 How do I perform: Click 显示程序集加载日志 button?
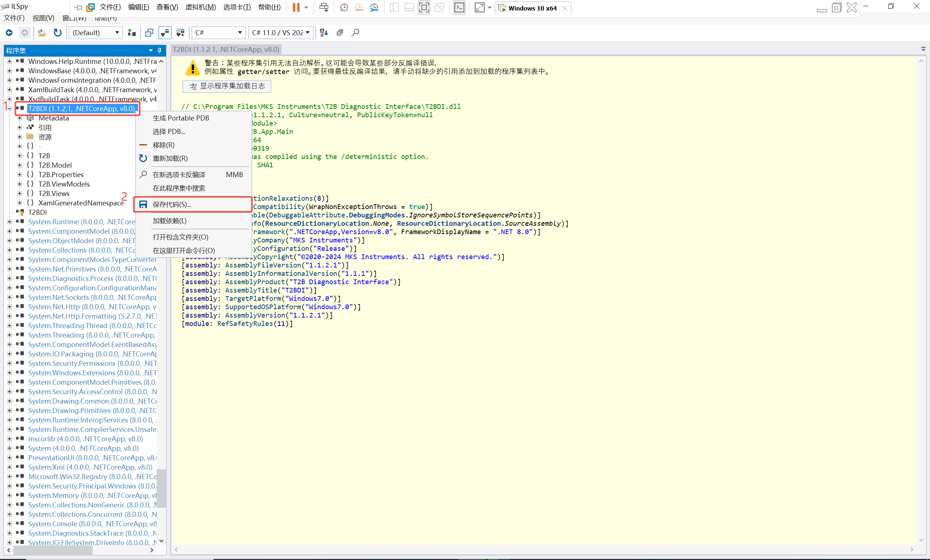click(227, 86)
